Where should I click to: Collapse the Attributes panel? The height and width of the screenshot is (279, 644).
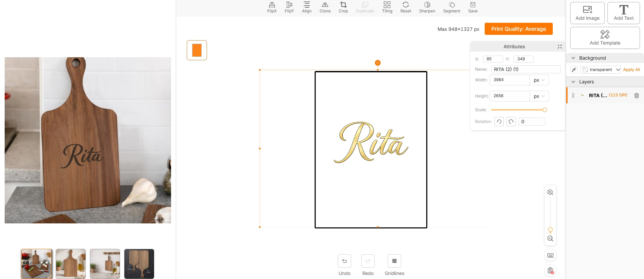(559, 47)
